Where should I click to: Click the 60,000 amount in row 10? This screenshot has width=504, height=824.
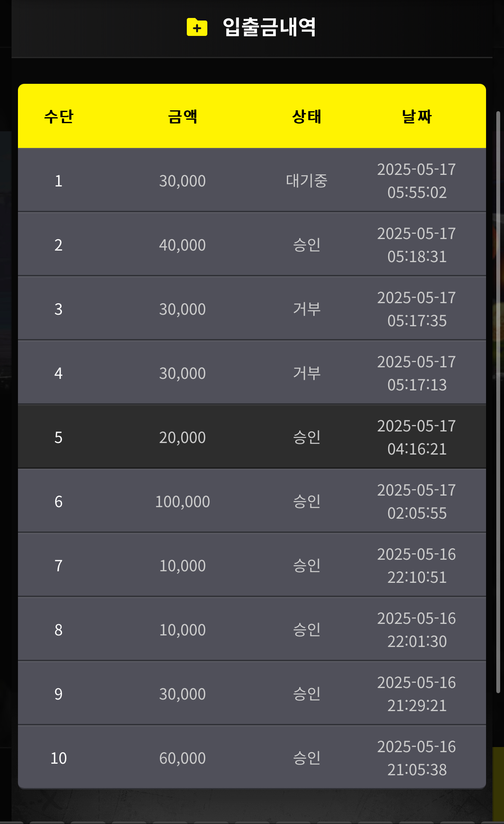pyautogui.click(x=183, y=758)
